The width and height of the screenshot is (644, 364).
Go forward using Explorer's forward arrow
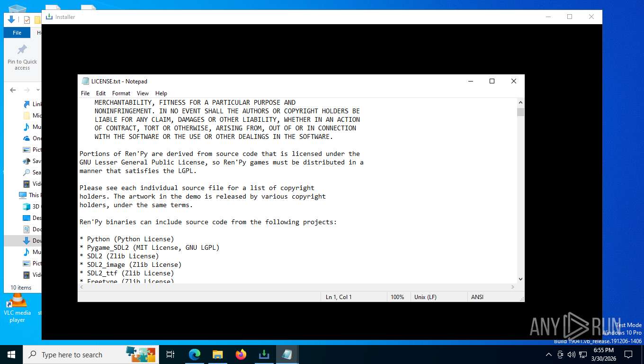coord(27,90)
